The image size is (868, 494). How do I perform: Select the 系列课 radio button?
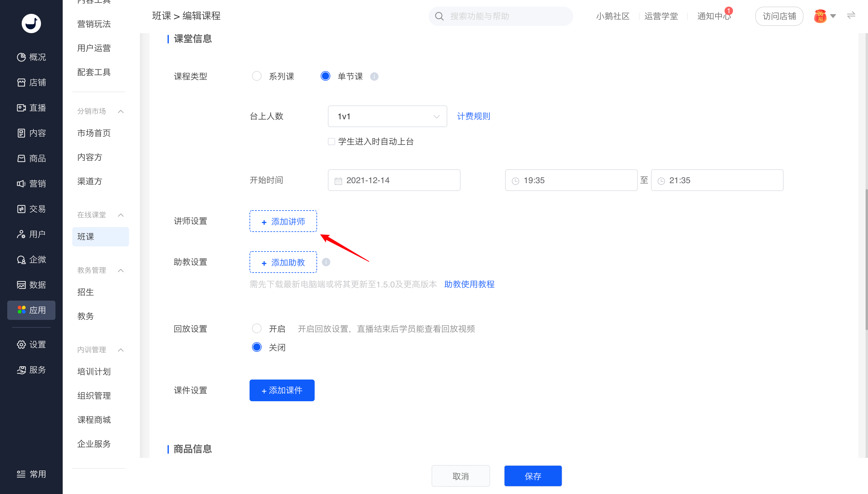[256, 76]
